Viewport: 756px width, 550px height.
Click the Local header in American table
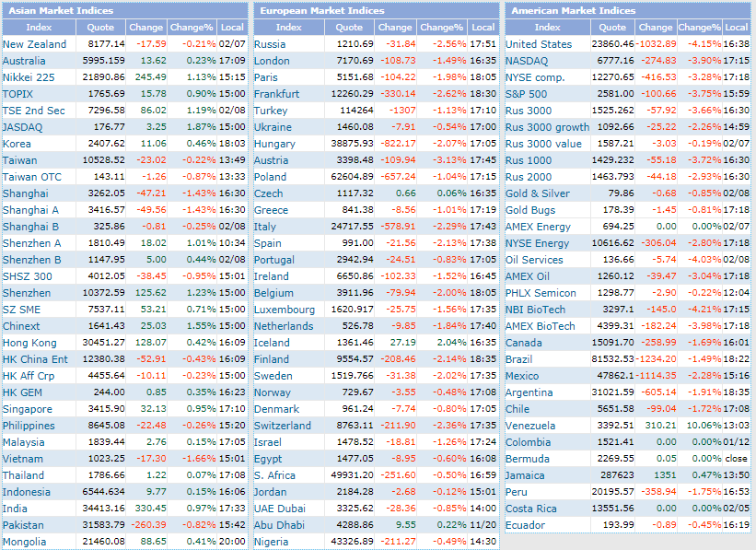click(x=737, y=28)
